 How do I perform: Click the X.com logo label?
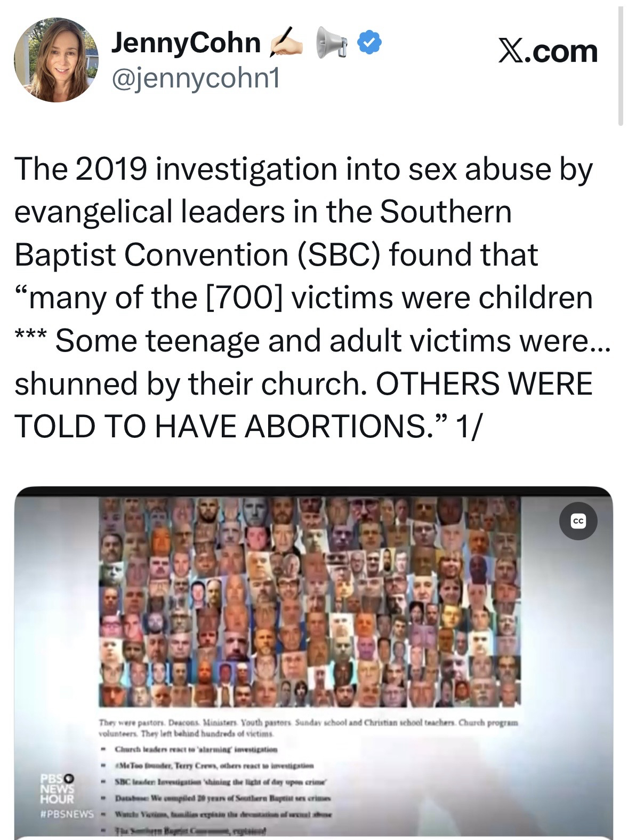[x=548, y=51]
